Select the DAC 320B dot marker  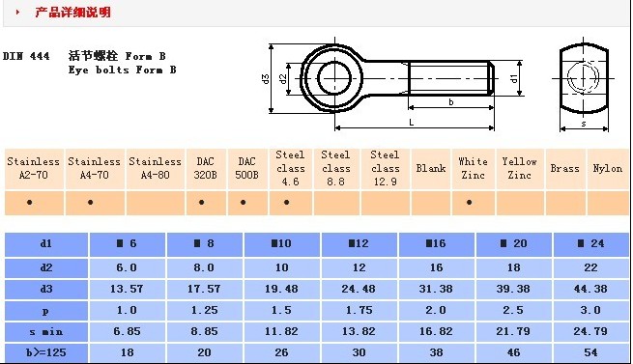click(201, 203)
